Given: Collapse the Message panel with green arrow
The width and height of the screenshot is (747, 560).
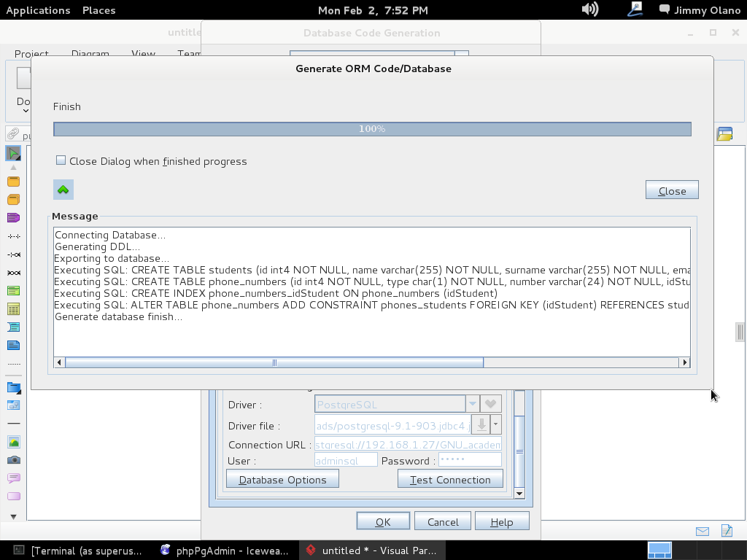Looking at the screenshot, I should [63, 190].
